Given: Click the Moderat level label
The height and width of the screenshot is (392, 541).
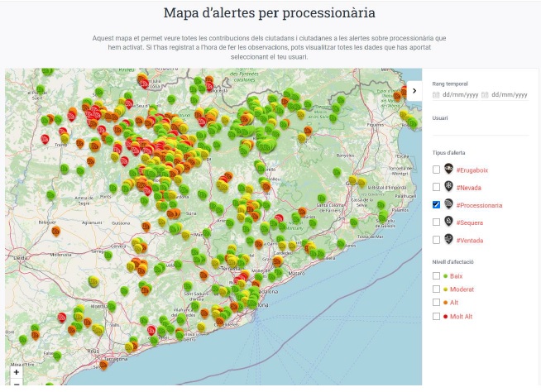Looking at the screenshot, I should (462, 289).
